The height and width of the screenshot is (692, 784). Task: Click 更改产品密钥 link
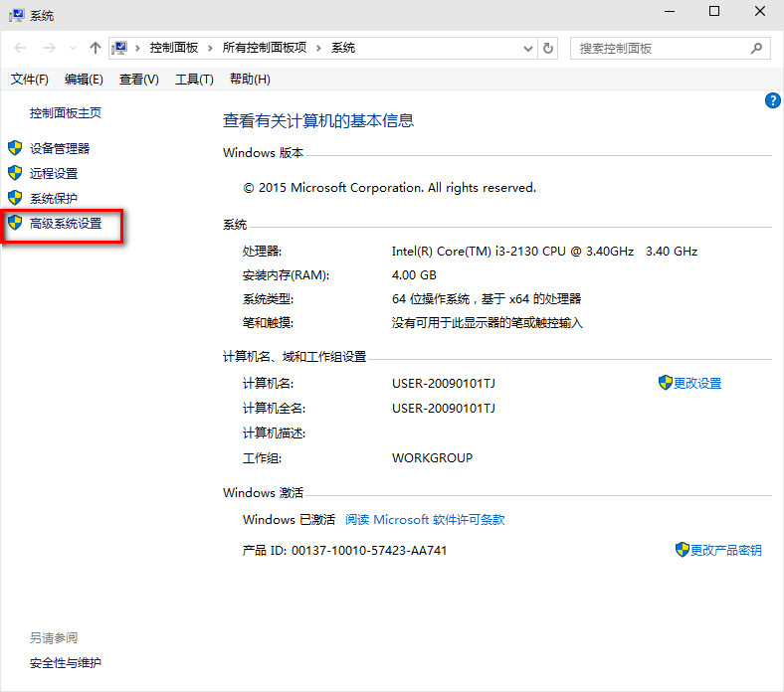(x=726, y=550)
